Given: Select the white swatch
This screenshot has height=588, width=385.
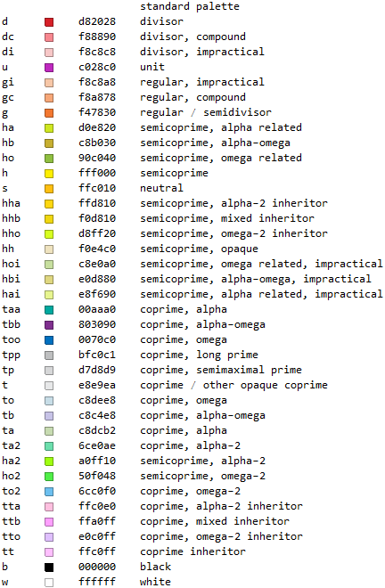Looking at the screenshot, I should coord(49,583).
